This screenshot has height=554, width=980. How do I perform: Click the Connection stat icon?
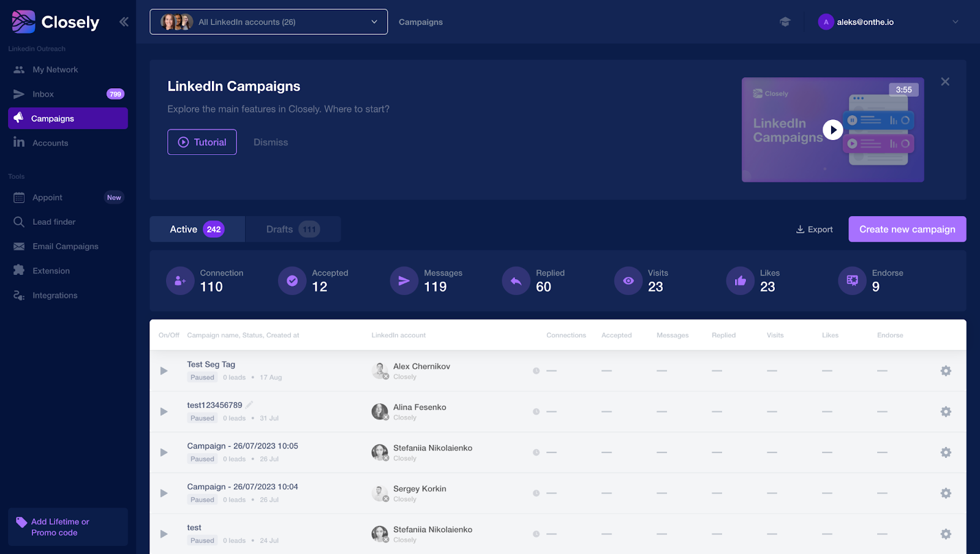coord(180,281)
